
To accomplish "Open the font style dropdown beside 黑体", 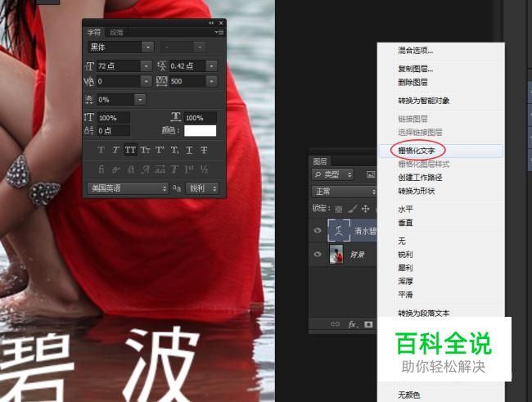I will point(200,47).
